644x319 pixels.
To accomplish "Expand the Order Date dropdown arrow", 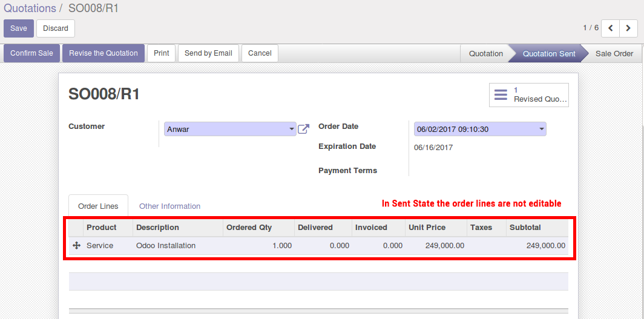I will pos(541,129).
